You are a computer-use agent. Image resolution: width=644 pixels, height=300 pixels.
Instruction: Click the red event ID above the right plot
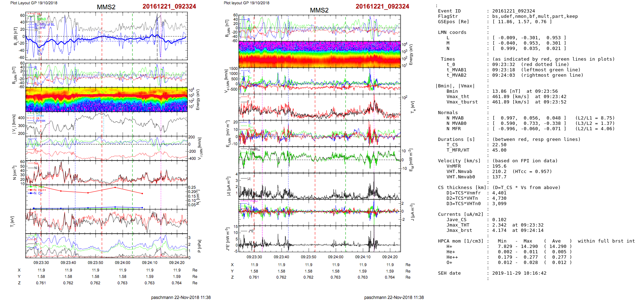(x=382, y=6)
